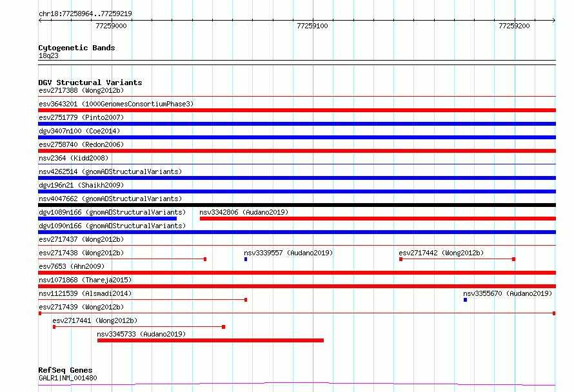Open nsv3345733 (Audano2019) label
The image size is (574, 392).
[141, 334]
